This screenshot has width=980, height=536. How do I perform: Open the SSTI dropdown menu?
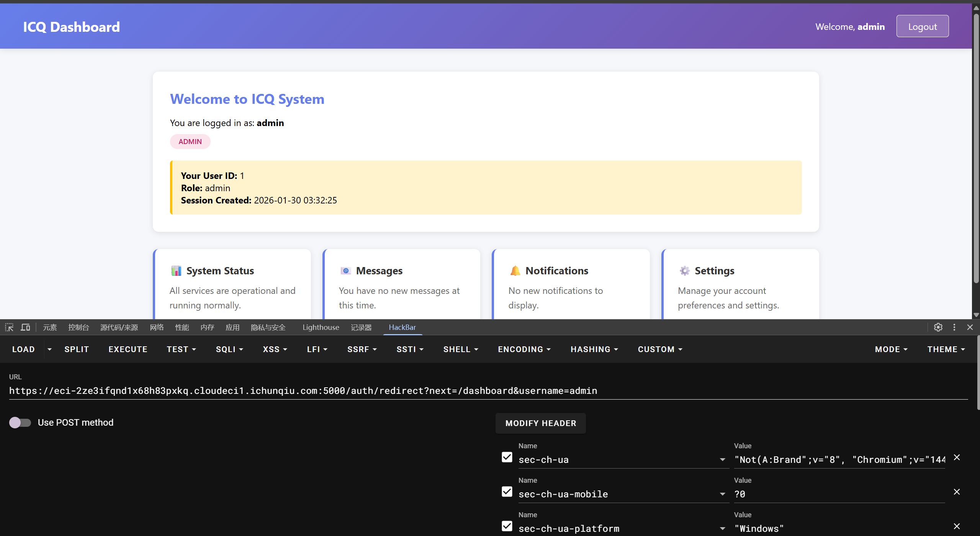[x=410, y=349]
